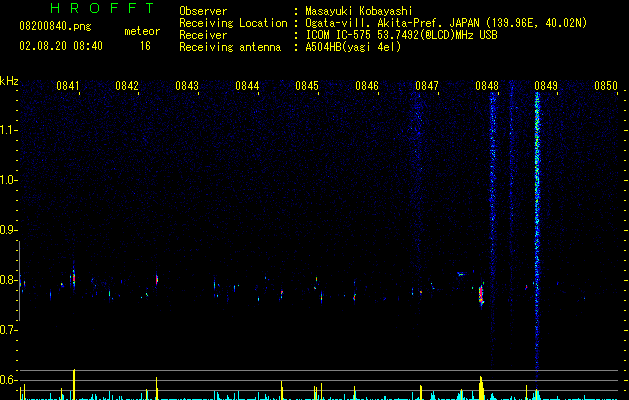The image size is (629, 400).
Task: Click the 0.8 kHz axis label
Action: 8,280
